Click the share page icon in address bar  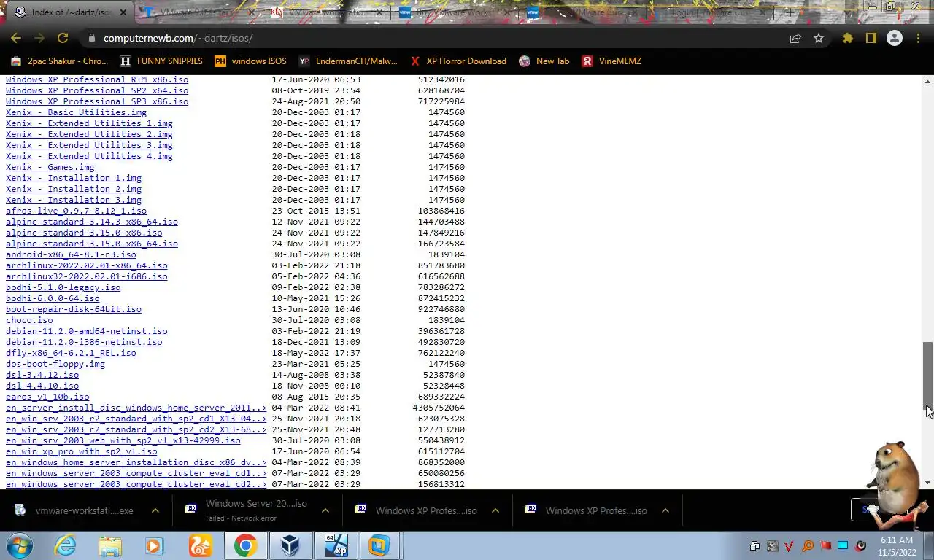(795, 38)
